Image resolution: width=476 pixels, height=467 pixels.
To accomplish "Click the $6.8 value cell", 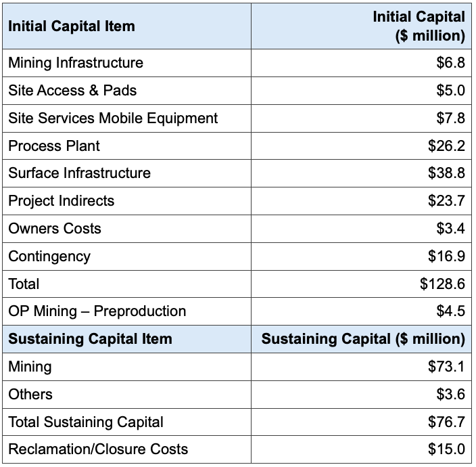I will pyautogui.click(x=450, y=63).
